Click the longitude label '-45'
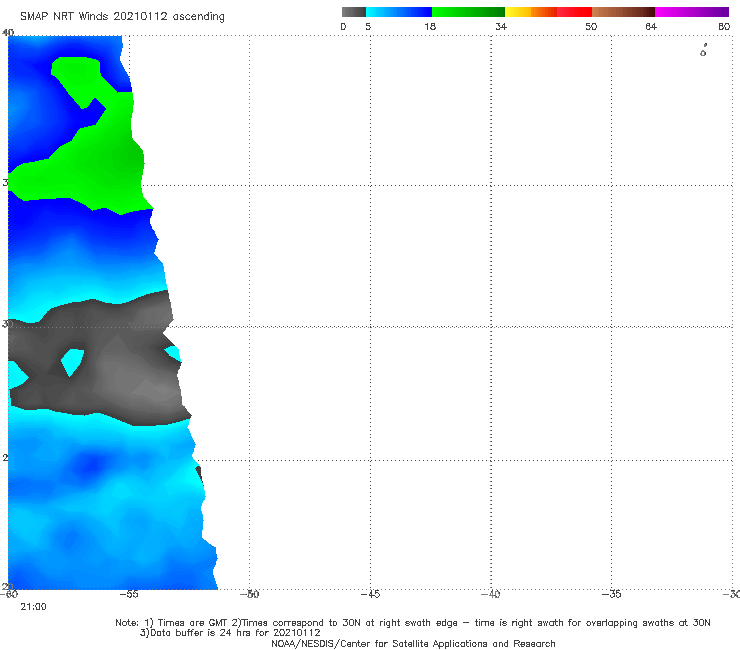This screenshot has height=650, width=740. 370,594
